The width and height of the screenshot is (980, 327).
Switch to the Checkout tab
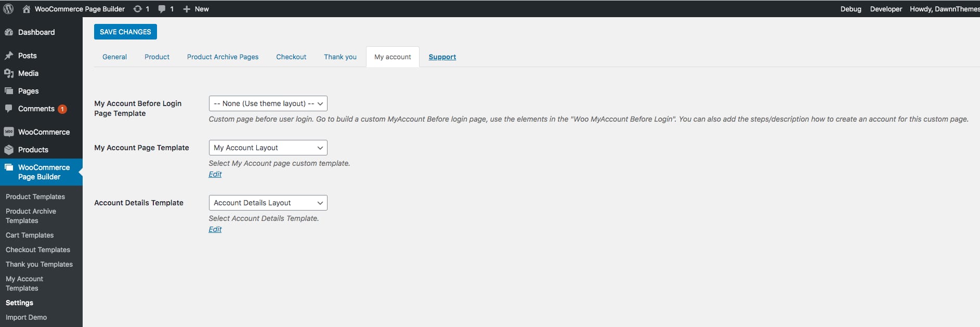(x=291, y=57)
